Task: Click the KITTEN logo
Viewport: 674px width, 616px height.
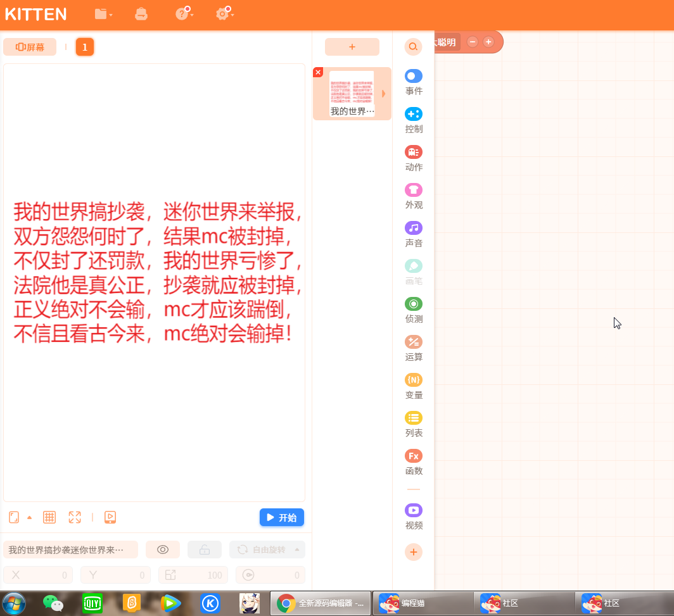Action: [36, 14]
